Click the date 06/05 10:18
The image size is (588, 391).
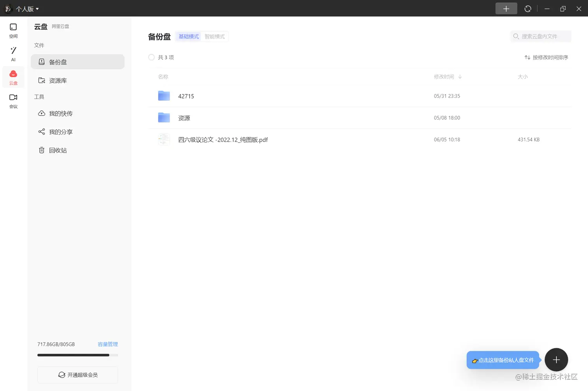pos(447,140)
